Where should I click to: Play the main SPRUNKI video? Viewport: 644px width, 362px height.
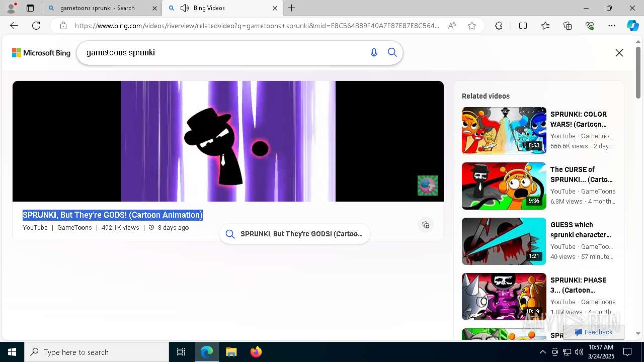(228, 141)
